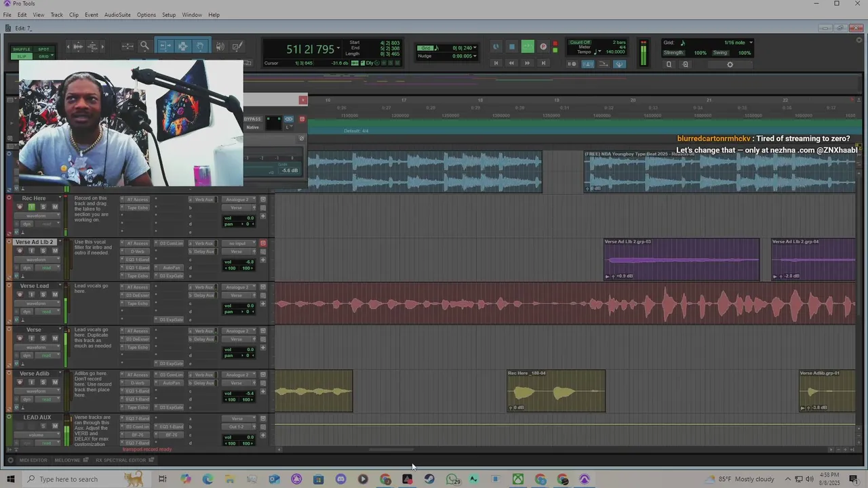This screenshot has width=868, height=488.
Task: Open the Track menu
Action: pyautogui.click(x=56, y=14)
